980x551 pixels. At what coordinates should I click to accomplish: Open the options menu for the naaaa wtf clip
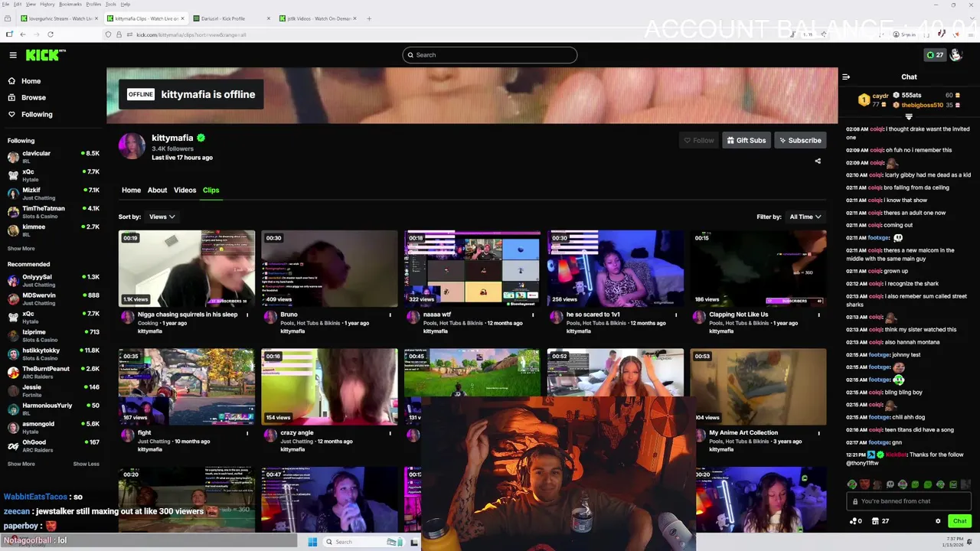(533, 315)
